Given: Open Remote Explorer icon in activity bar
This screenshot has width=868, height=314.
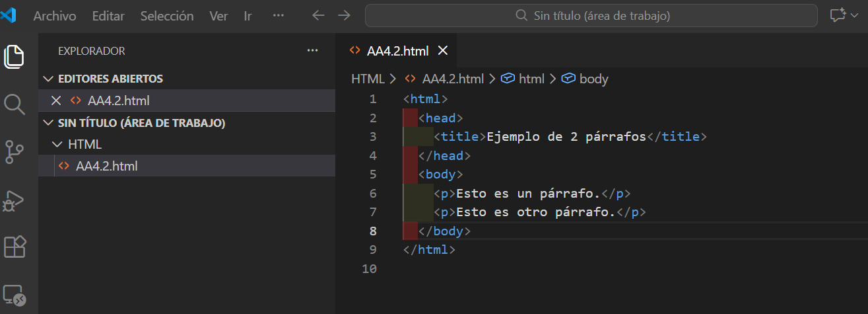Looking at the screenshot, I should [15, 294].
